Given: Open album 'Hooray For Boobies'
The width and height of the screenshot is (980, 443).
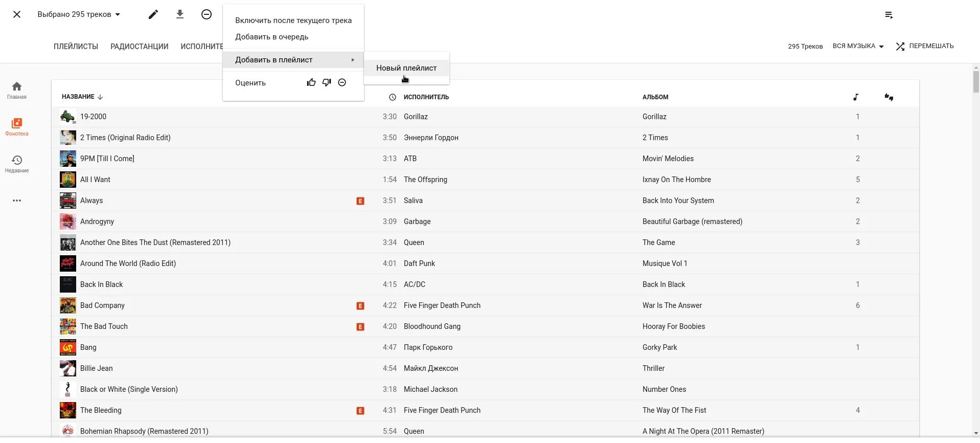Looking at the screenshot, I should [x=673, y=326].
